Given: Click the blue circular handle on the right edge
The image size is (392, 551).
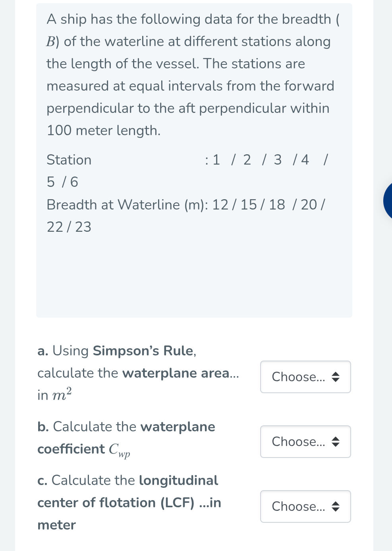Looking at the screenshot, I should 388,200.
